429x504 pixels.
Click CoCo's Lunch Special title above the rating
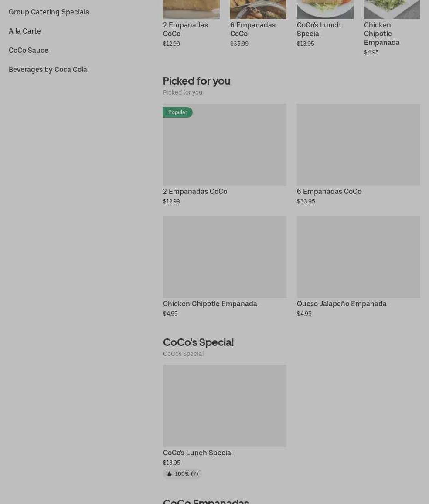(197, 453)
